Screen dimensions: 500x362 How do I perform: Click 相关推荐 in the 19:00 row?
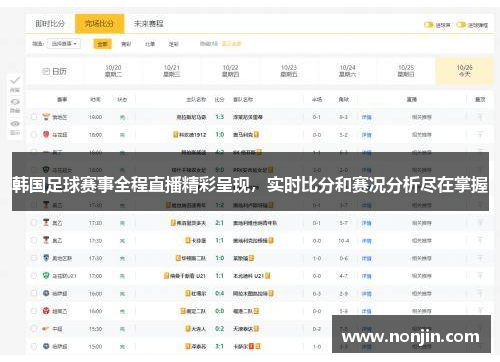tap(422, 117)
